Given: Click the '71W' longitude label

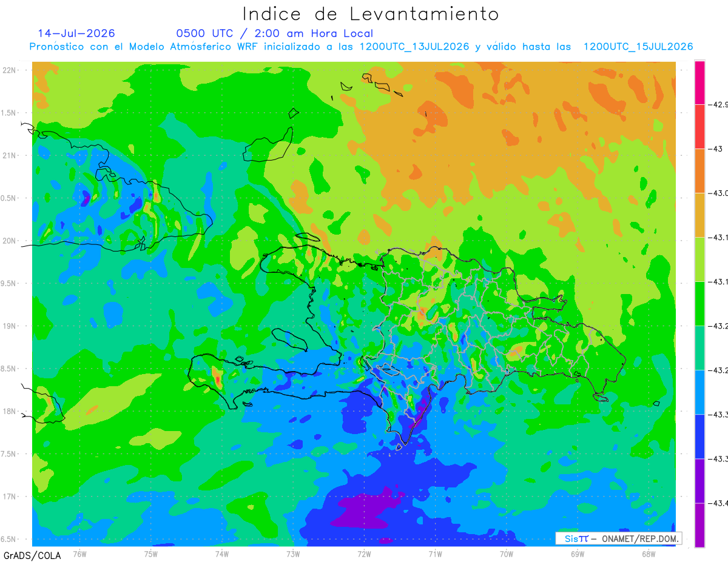Looking at the screenshot, I should click(435, 554).
